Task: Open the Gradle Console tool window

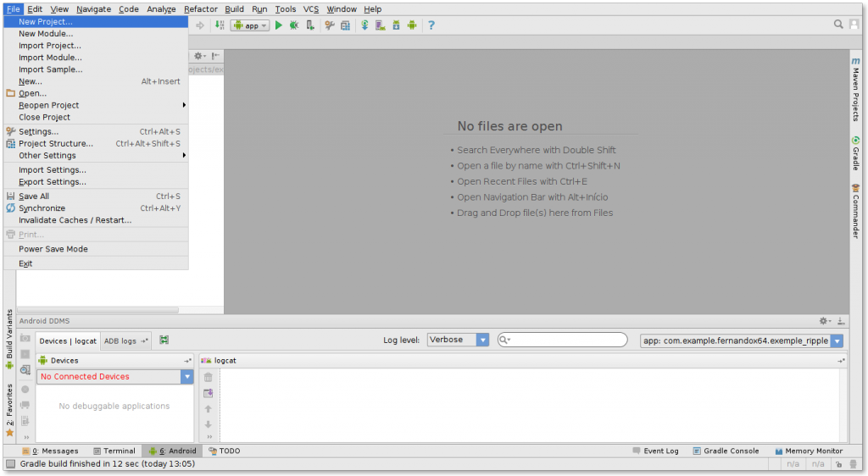Action: pyautogui.click(x=725, y=451)
